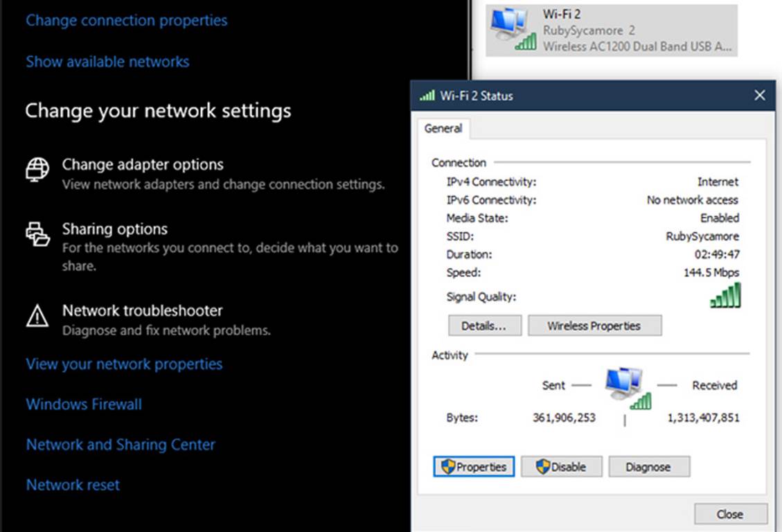
Task: Open Details for the connection
Action: pos(485,326)
